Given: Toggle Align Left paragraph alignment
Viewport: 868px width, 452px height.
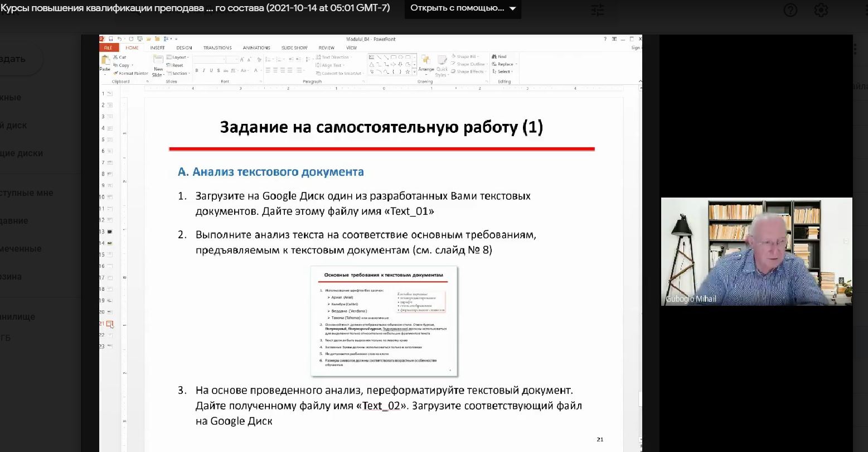Looking at the screenshot, I should point(268,70).
